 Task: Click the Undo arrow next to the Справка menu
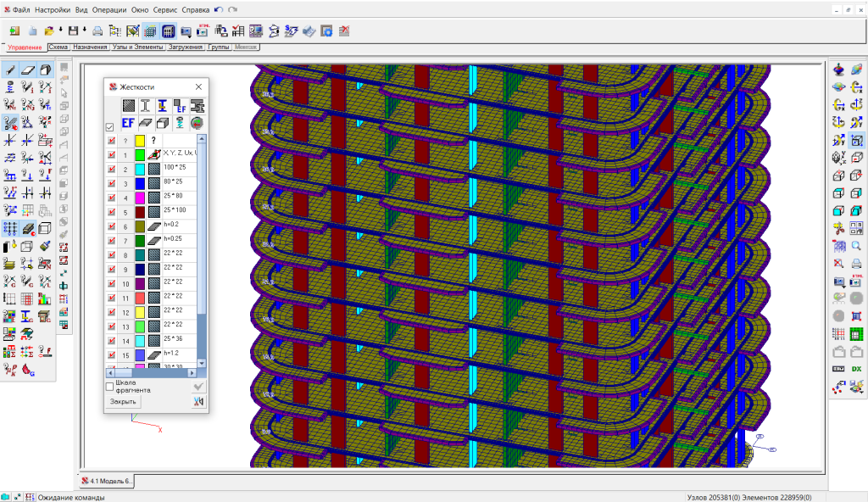[x=220, y=8]
